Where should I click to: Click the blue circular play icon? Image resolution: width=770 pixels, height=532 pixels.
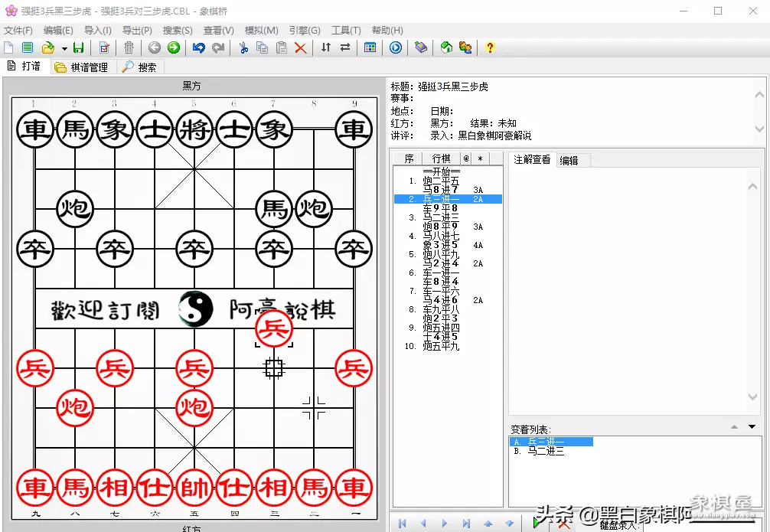click(x=396, y=47)
